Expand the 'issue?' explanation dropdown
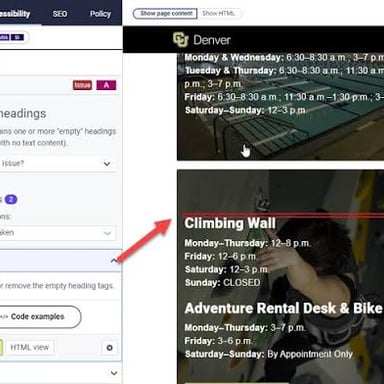The height and width of the screenshot is (384, 384). pos(59,163)
